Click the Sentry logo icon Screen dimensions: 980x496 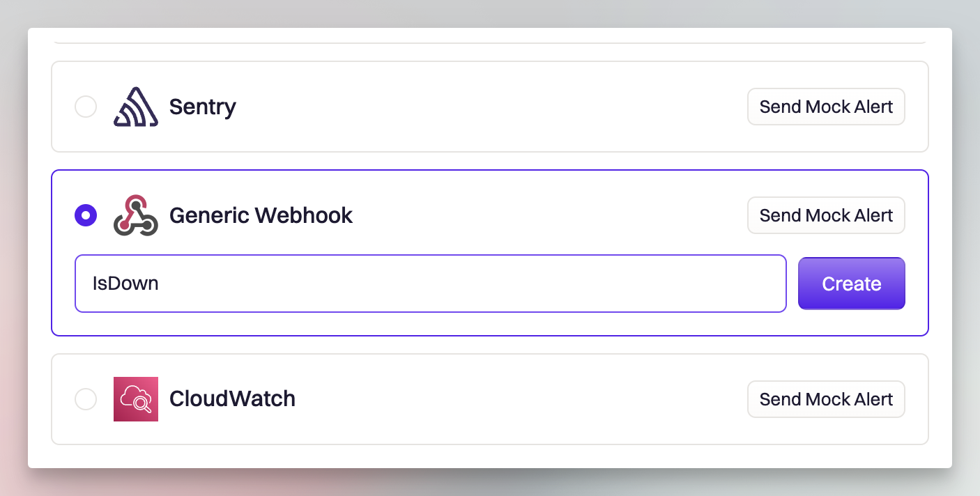coord(135,107)
